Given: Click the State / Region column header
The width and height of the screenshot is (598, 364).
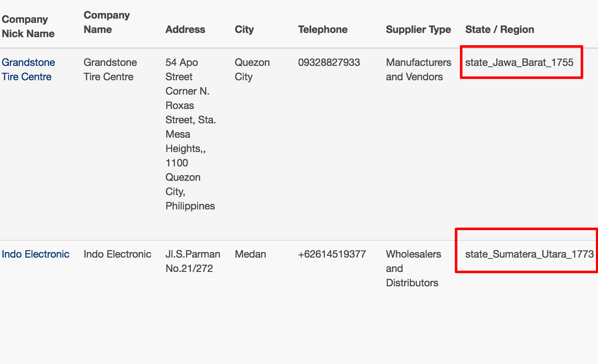Looking at the screenshot, I should pyautogui.click(x=499, y=30).
